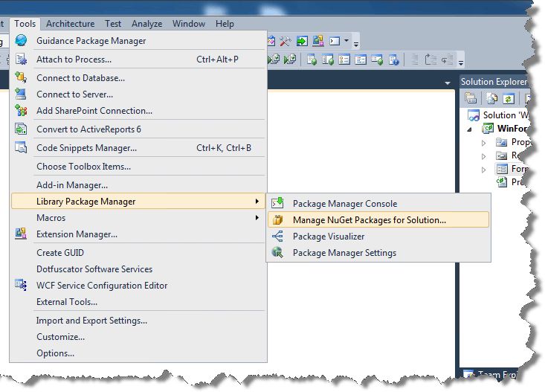Open lower toolbar overflow options arrow

pos(460,62)
